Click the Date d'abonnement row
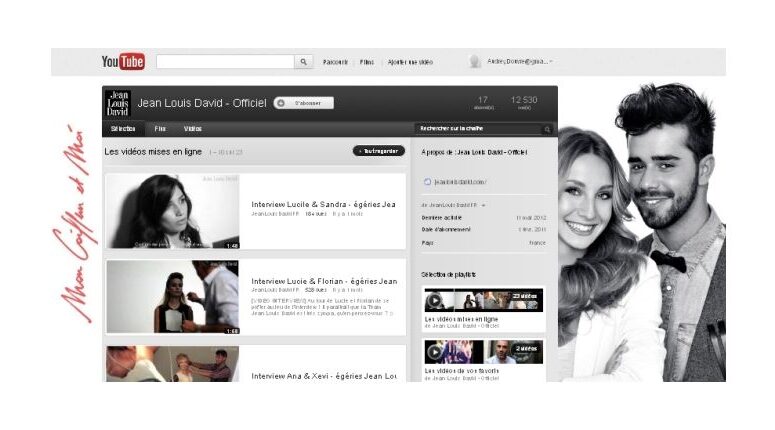The height and width of the screenshot is (430, 775). click(483, 230)
